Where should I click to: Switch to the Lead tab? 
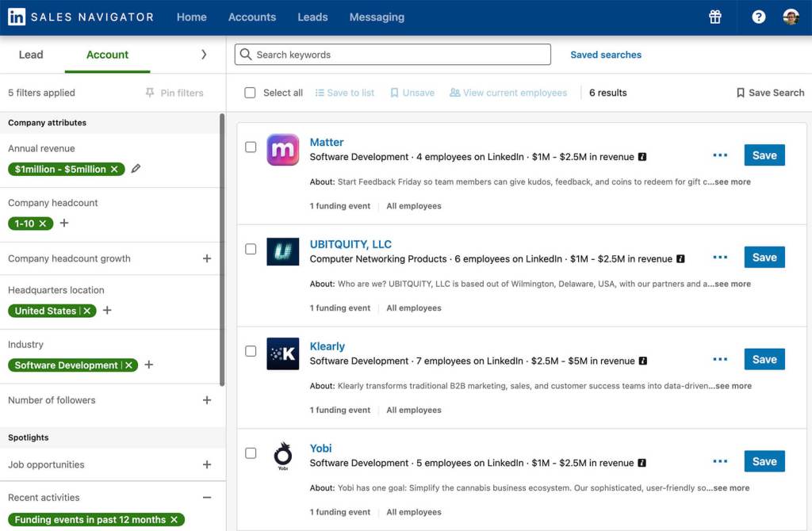(31, 55)
